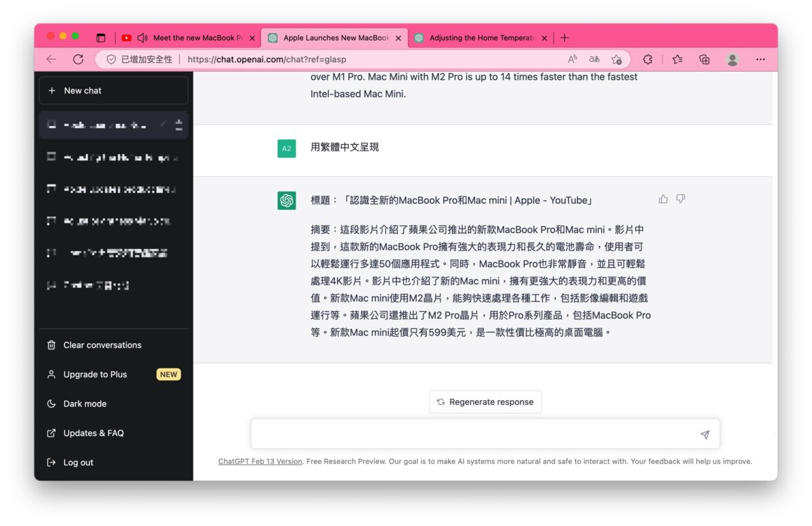Open a new browser tab with plus
This screenshot has height=526, width=812.
click(x=565, y=38)
